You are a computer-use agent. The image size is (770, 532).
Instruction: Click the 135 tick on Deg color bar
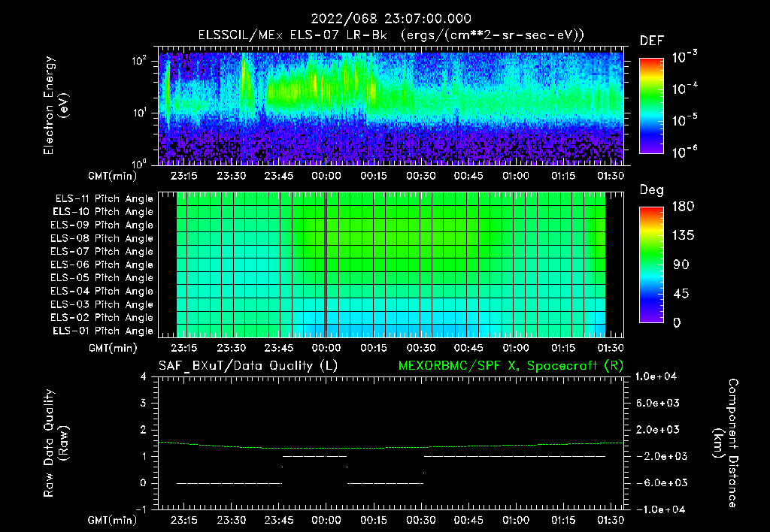683,235
